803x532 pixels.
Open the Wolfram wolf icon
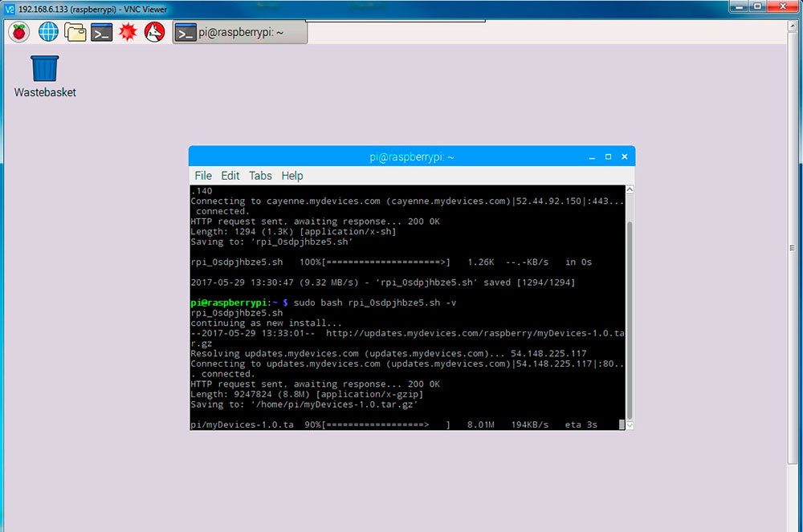(x=155, y=32)
